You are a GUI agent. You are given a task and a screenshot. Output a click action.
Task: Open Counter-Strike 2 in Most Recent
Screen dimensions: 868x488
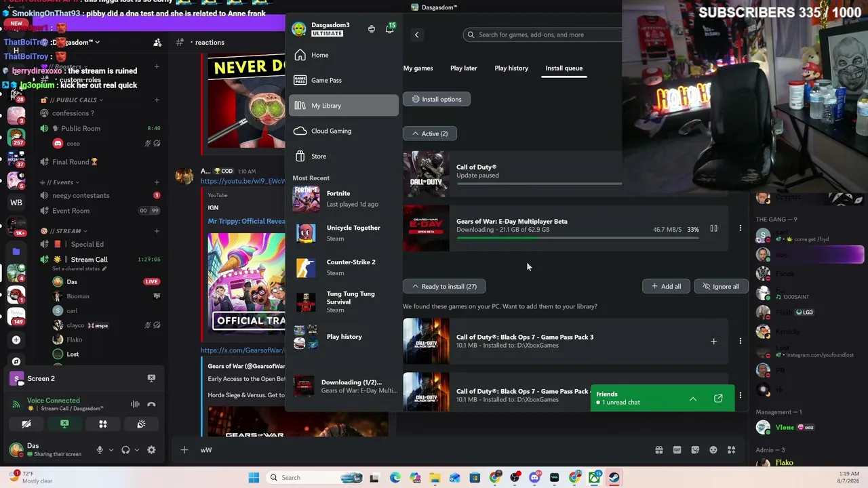pyautogui.click(x=344, y=267)
